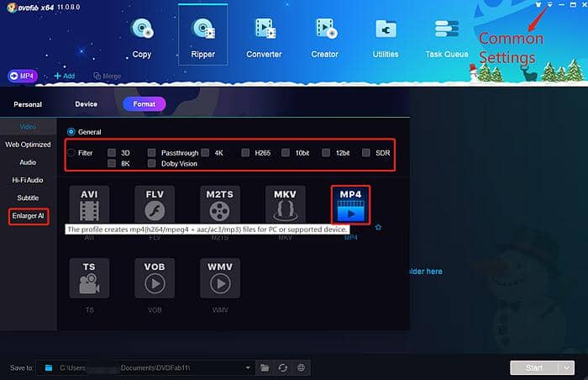
Task: Browse output folder icon next to path
Action: pos(265,367)
